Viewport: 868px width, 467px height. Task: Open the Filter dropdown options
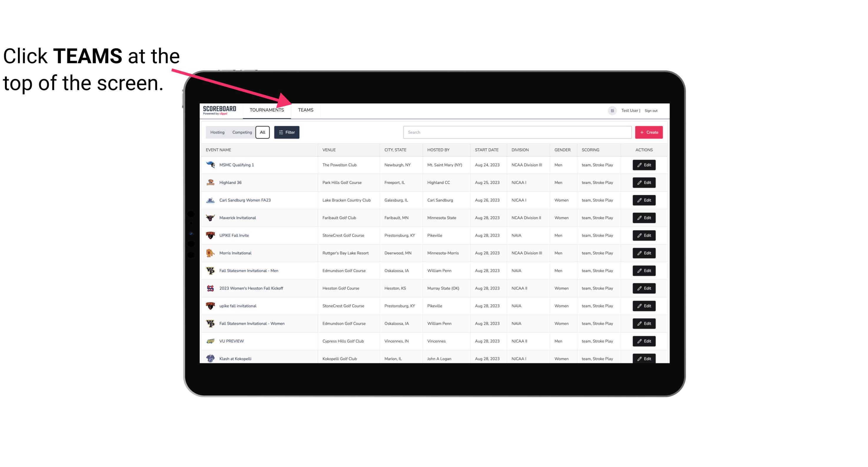(x=287, y=132)
